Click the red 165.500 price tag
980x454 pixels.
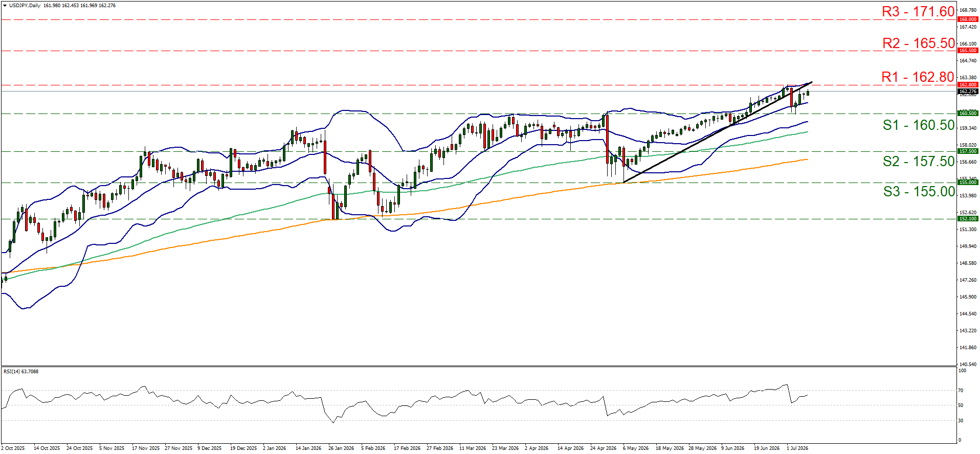tap(968, 51)
